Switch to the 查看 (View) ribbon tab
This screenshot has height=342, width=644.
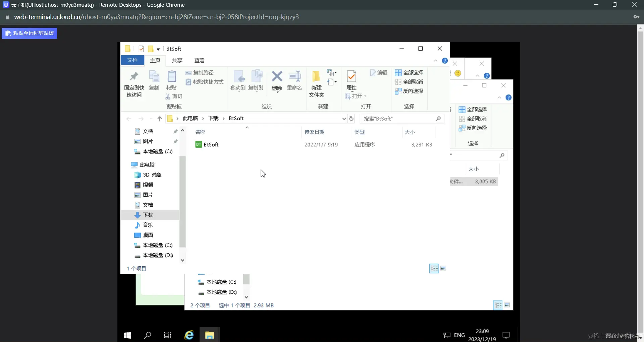[200, 61]
